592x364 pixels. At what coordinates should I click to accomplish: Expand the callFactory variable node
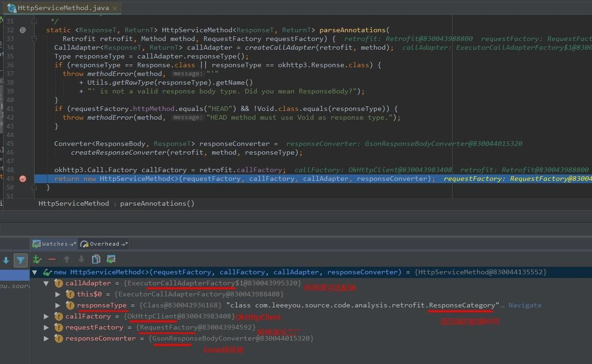[46, 316]
